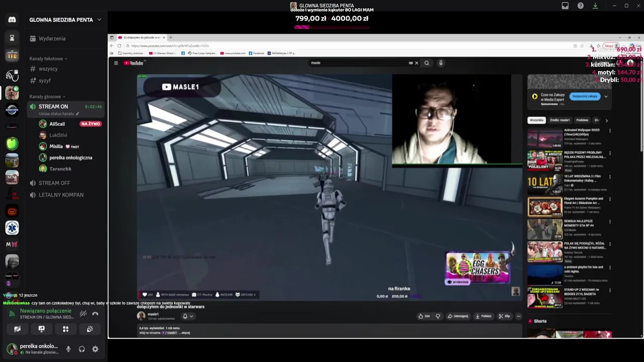
Task: Click Udostępnij share button
Action: (x=458, y=316)
